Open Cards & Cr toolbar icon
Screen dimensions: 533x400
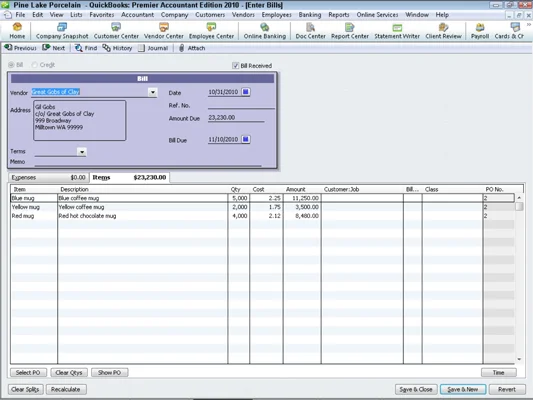[509, 31]
